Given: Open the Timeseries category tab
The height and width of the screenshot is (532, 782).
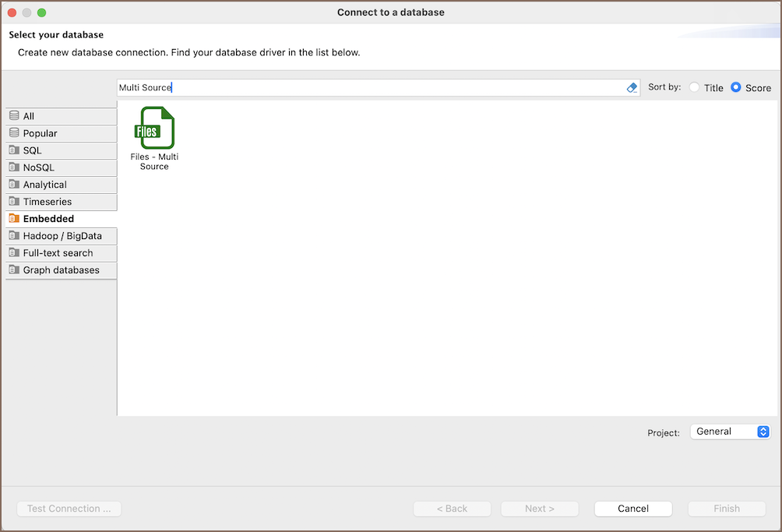Looking at the screenshot, I should pyautogui.click(x=48, y=202).
